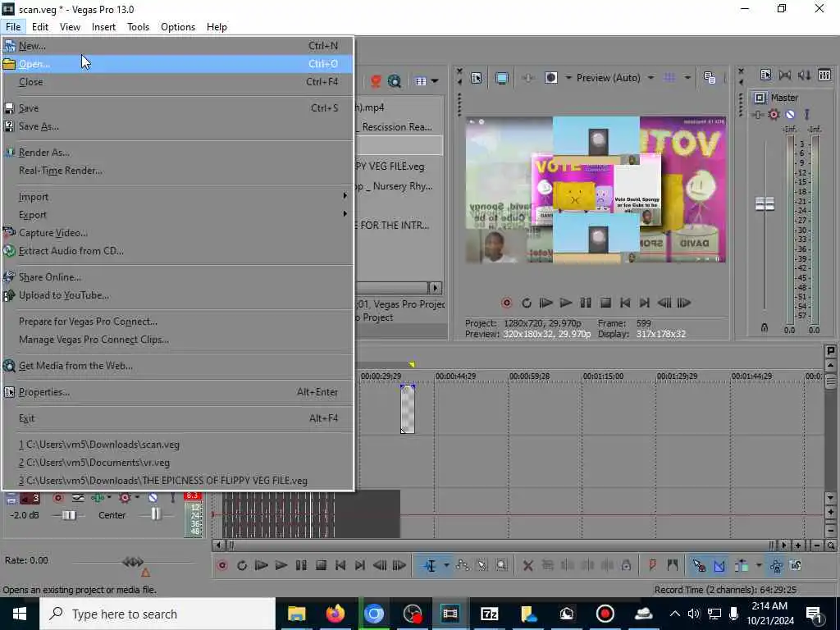The image size is (840, 630).
Task: Click Get Media from Web toolbar icon
Action: point(395,81)
